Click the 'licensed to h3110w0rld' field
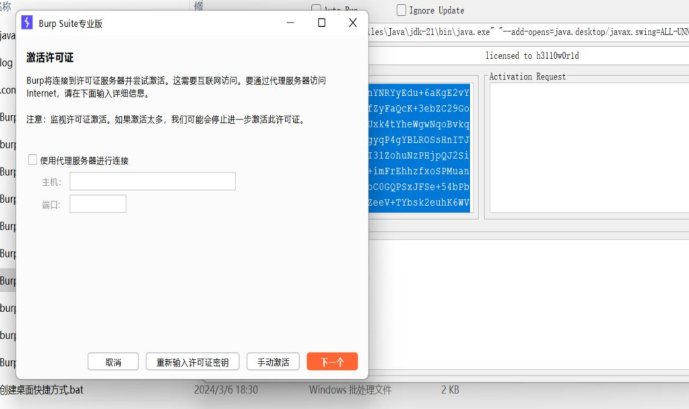689x409 pixels. coord(529,56)
